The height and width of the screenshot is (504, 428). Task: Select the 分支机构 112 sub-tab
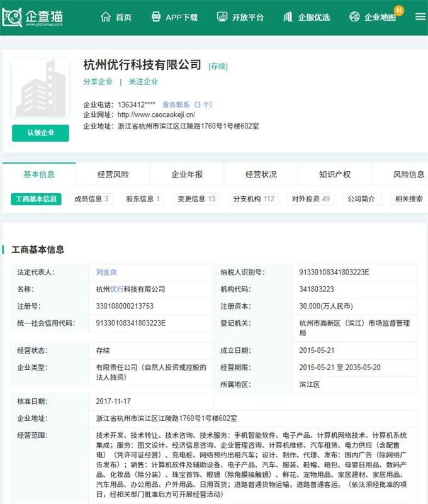(254, 199)
